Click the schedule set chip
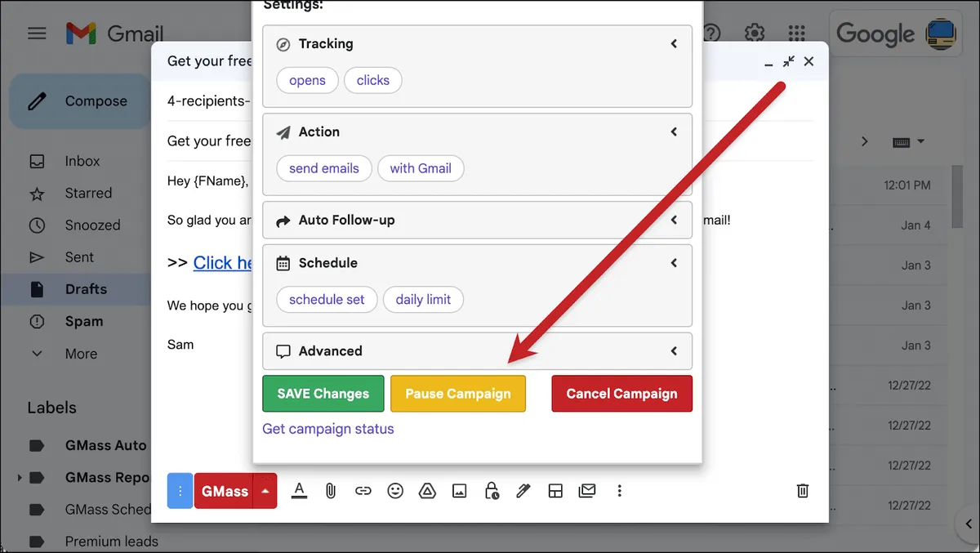Viewport: 980px width, 553px height. pyautogui.click(x=327, y=299)
